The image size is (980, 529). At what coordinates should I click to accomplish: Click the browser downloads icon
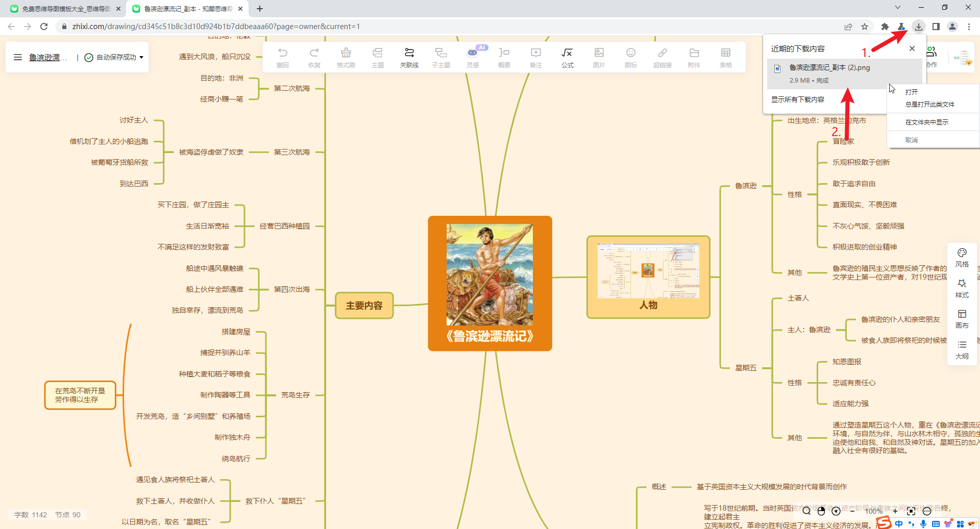pyautogui.click(x=919, y=27)
